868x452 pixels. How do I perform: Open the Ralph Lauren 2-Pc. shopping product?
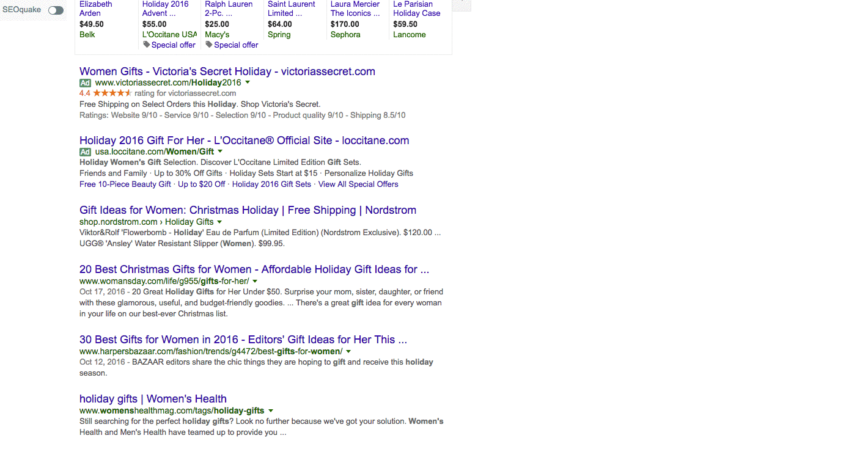tap(229, 9)
